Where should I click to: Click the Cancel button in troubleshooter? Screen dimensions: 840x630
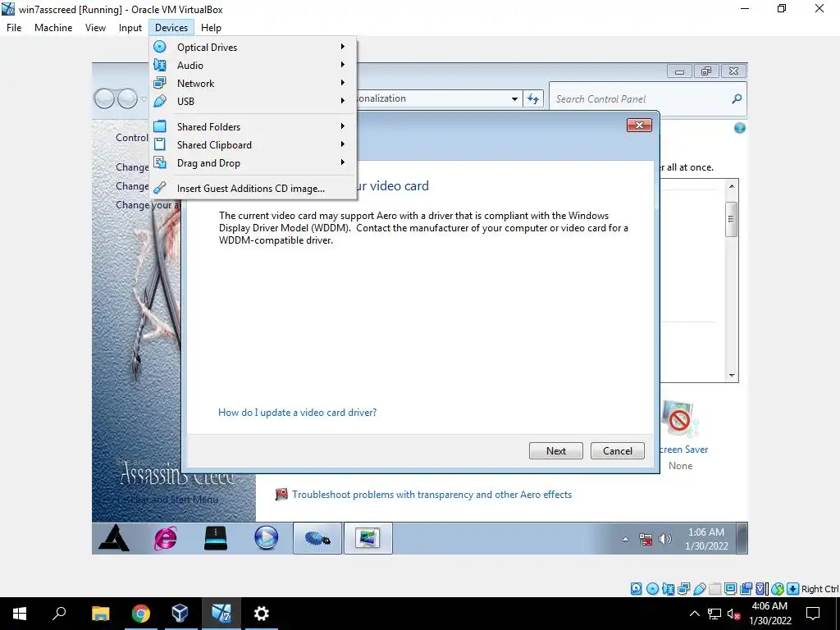[x=617, y=450]
